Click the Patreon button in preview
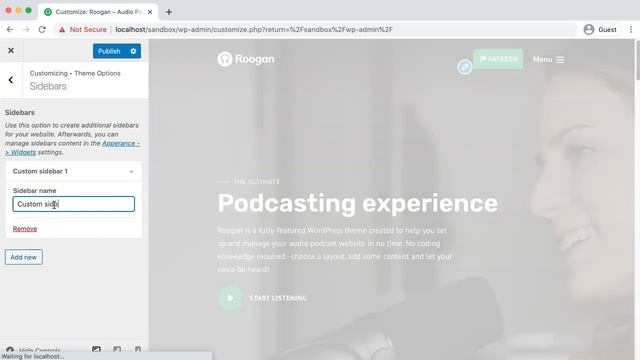Screen dimensions: 640x360 pyautogui.click(x=498, y=59)
